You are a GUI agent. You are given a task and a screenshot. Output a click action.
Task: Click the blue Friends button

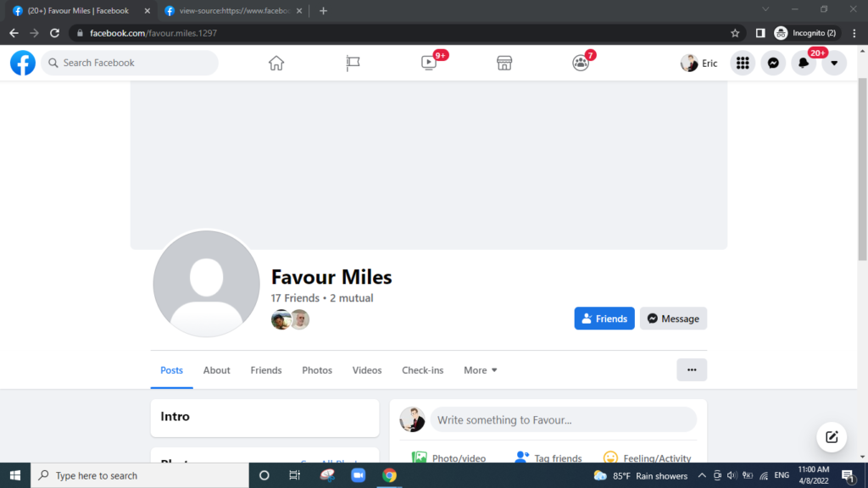[x=604, y=319]
